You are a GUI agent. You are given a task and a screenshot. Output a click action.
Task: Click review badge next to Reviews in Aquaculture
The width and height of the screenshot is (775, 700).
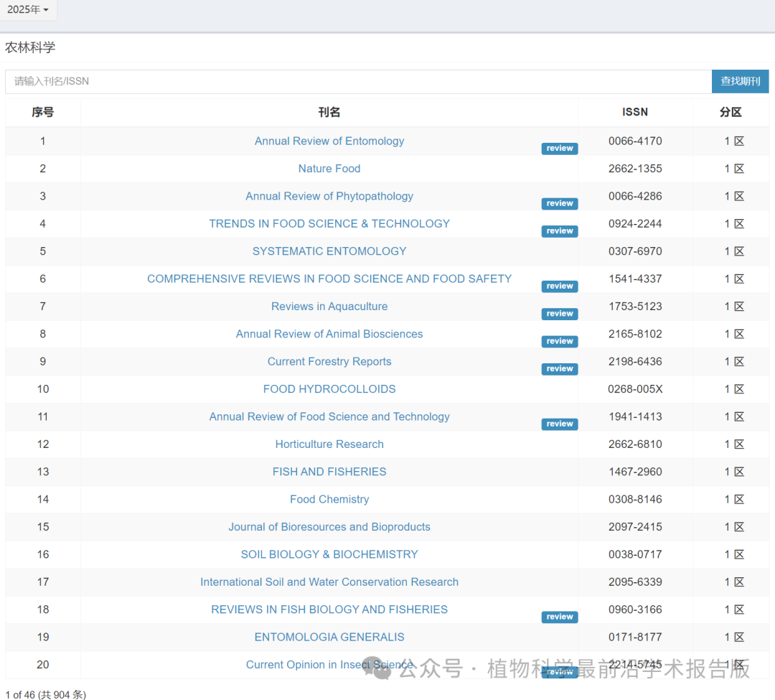pos(559,314)
